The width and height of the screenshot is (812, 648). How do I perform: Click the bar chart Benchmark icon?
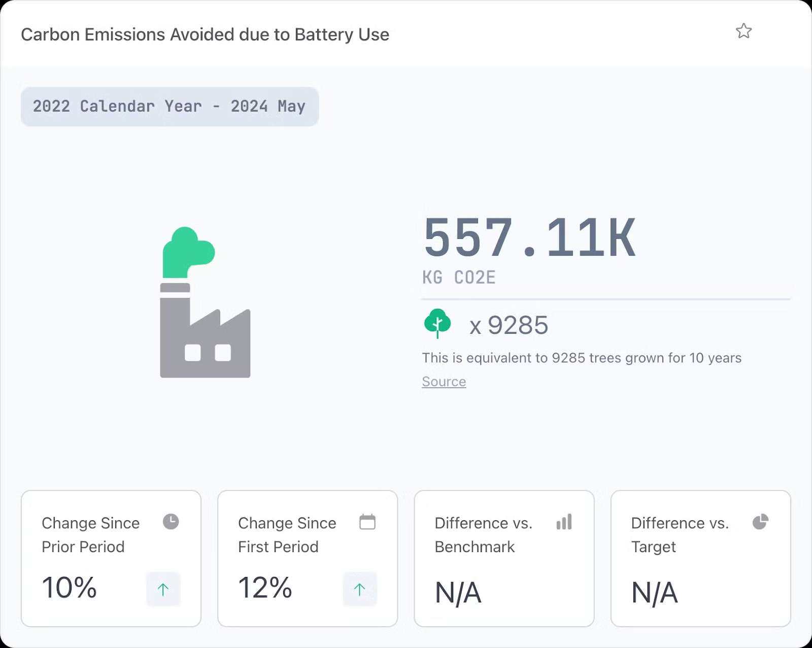pyautogui.click(x=564, y=522)
